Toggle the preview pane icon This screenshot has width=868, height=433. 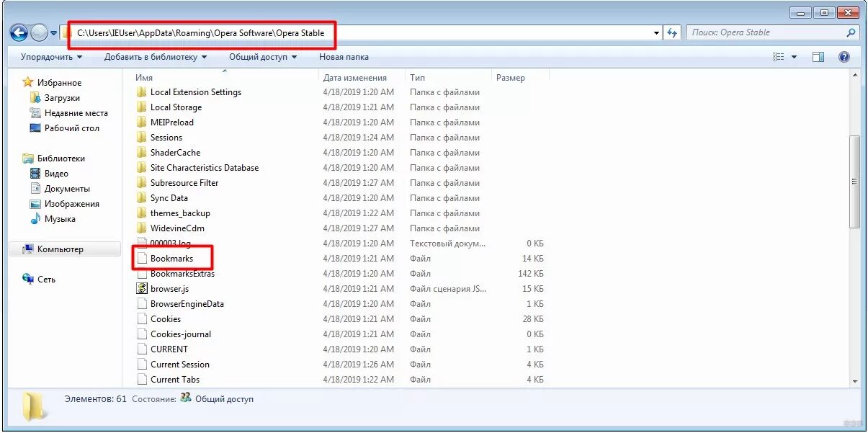pos(818,57)
